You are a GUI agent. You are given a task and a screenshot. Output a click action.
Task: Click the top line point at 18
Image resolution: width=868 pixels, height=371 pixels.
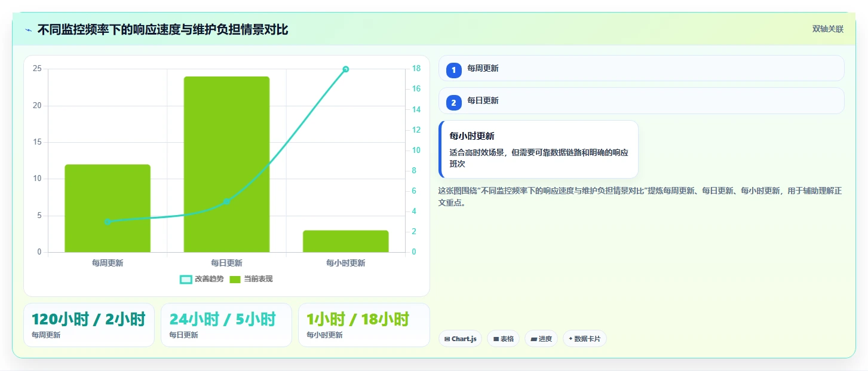click(x=345, y=69)
